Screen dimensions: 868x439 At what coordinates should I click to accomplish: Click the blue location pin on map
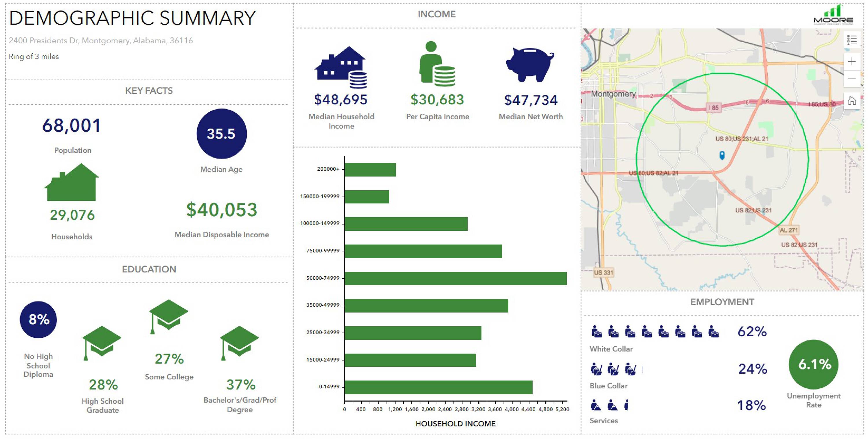coord(722,155)
